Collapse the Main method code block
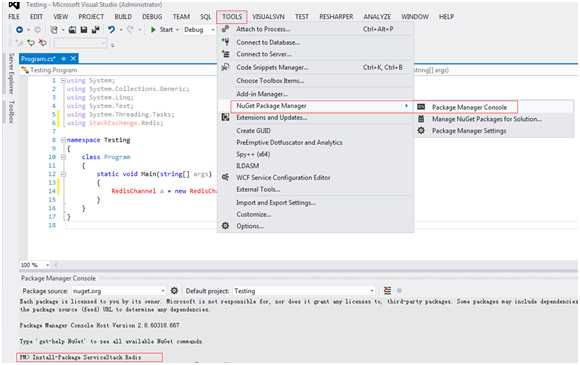This screenshot has width=580, height=365. coord(63,174)
